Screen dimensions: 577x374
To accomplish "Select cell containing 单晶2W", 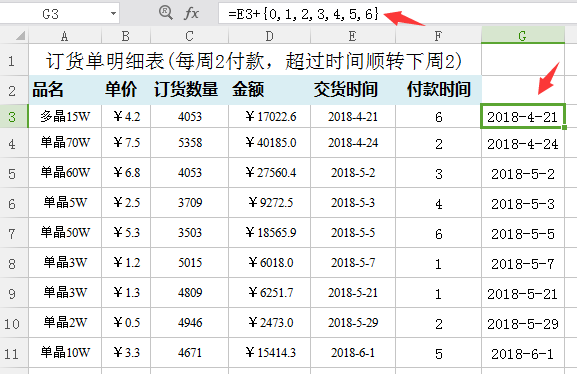I will point(65,323).
